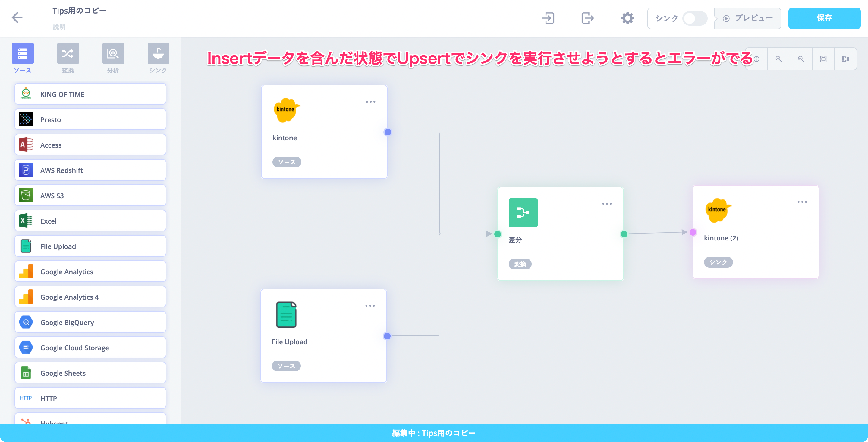
Task: Click the 変換 badge on 差分 node
Action: click(x=520, y=264)
